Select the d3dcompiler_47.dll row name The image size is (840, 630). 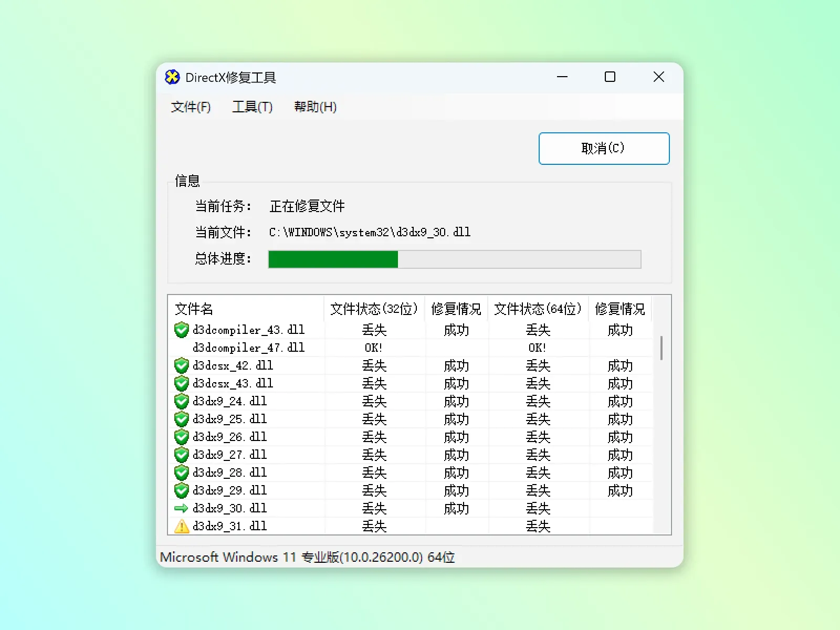click(x=248, y=348)
